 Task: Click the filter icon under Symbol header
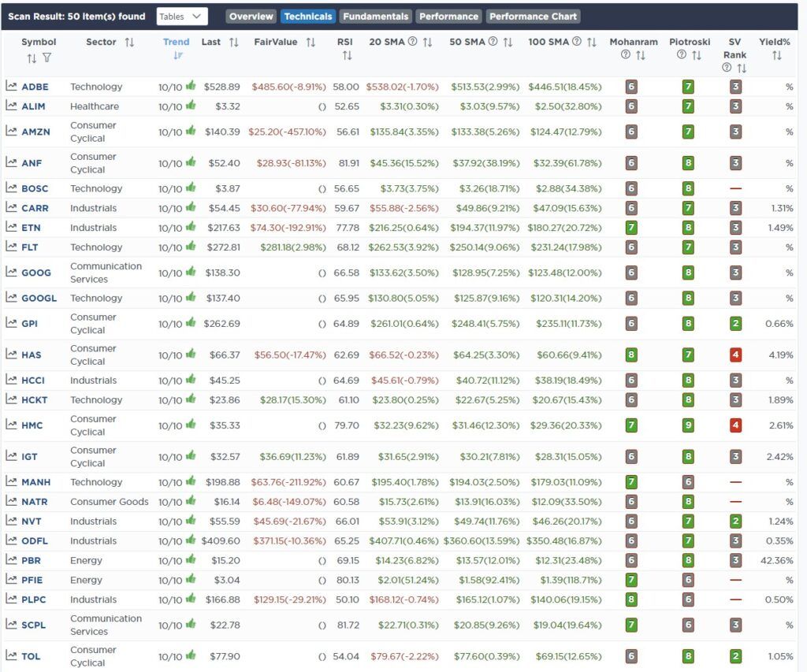46,58
